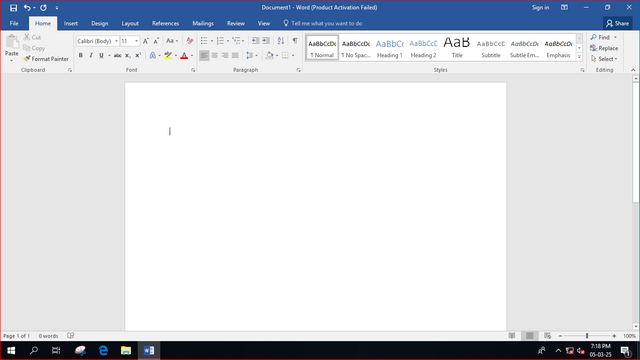
Task: Click the Sort A-Z icon
Action: 281,40
